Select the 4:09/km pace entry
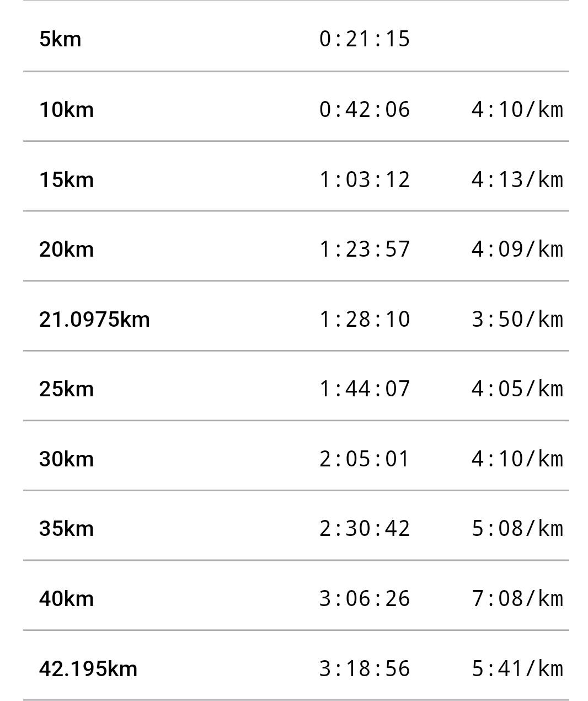 coord(517,249)
